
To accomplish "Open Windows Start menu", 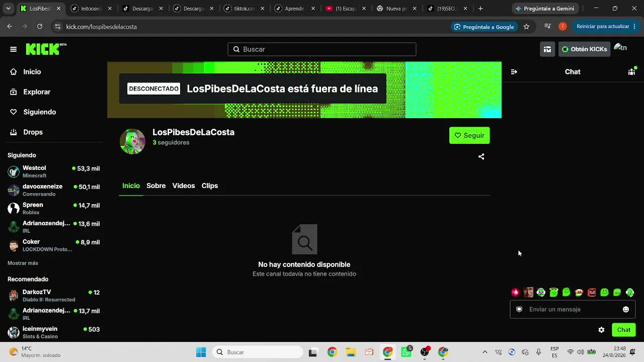I will (x=201, y=352).
